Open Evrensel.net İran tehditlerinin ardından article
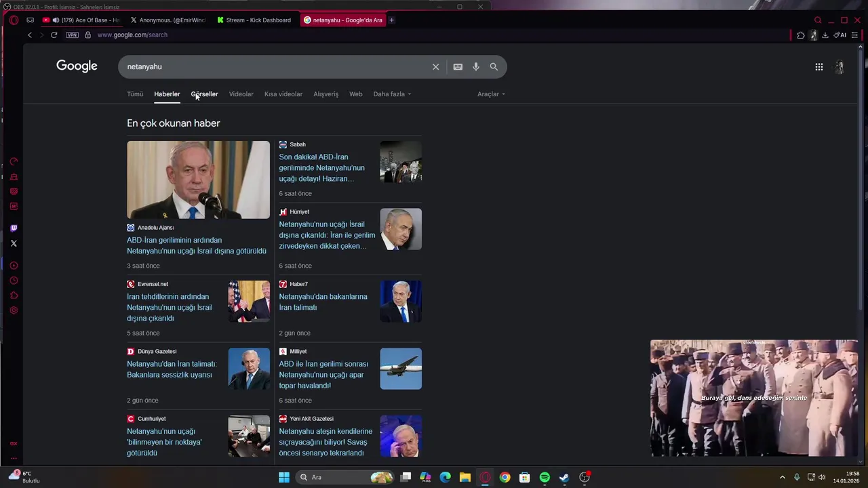868x488 pixels. [x=170, y=308]
